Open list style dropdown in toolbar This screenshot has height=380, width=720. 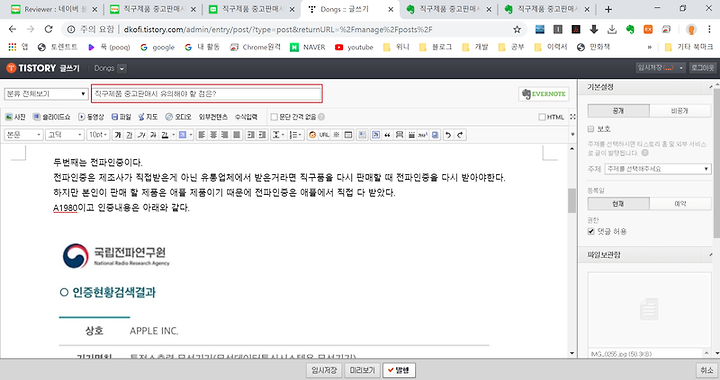tap(295, 135)
